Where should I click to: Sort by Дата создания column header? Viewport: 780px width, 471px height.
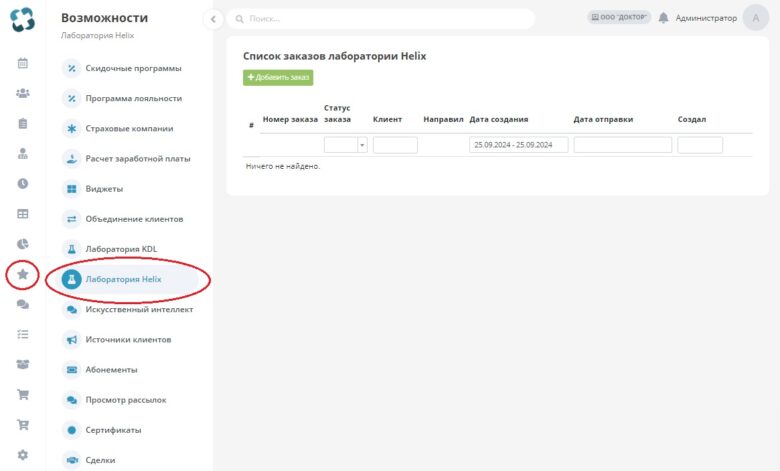click(x=498, y=119)
